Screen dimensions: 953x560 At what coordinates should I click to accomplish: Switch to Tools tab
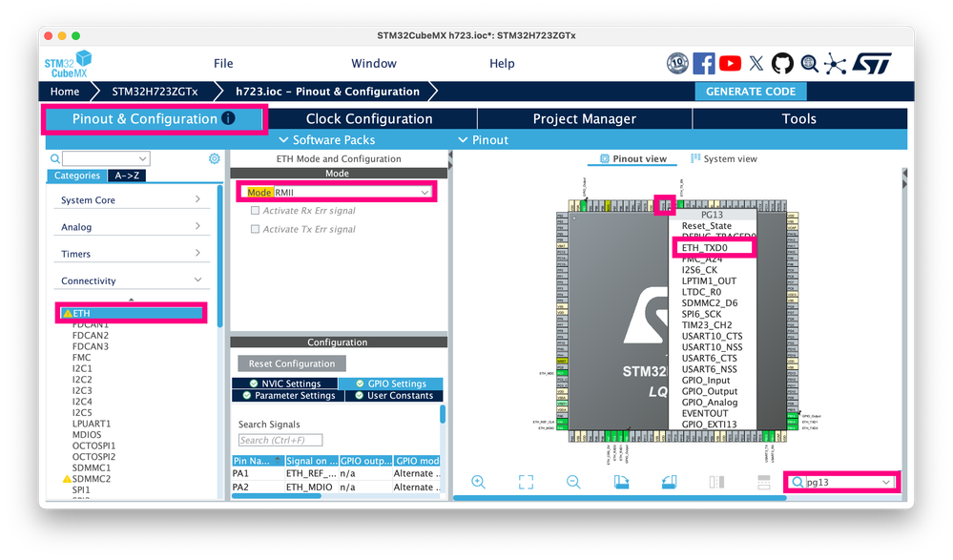click(x=798, y=118)
